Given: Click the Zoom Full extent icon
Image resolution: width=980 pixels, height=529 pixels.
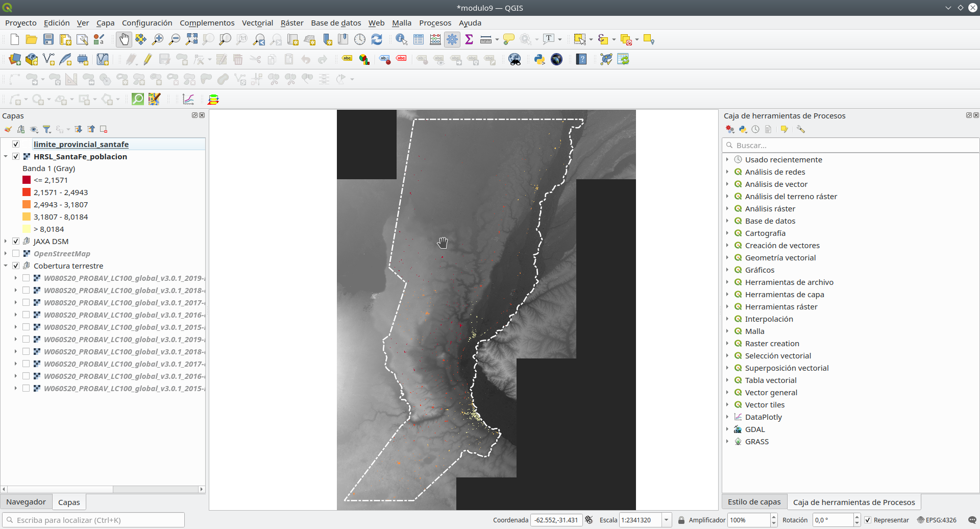Looking at the screenshot, I should click(191, 39).
